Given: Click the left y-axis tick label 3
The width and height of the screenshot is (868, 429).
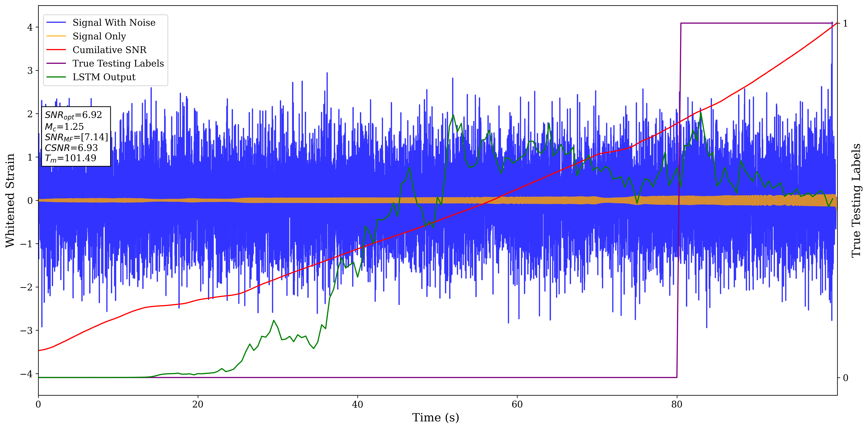Looking at the screenshot, I should (30, 71).
